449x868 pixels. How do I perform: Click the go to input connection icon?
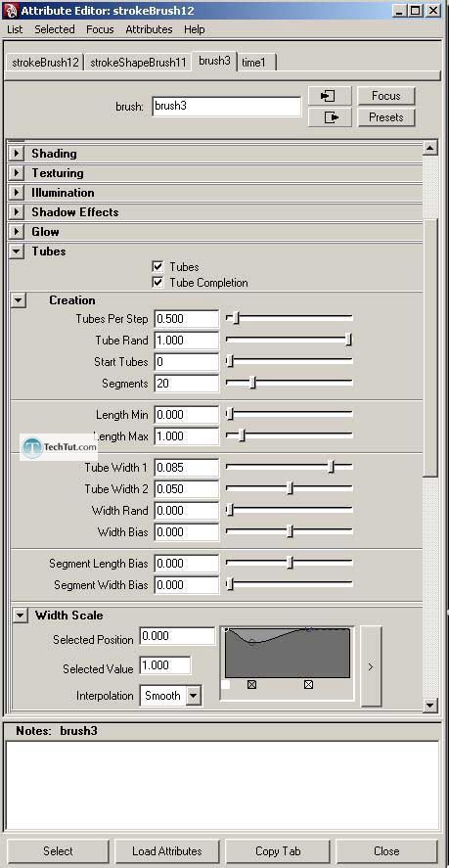pyautogui.click(x=330, y=96)
